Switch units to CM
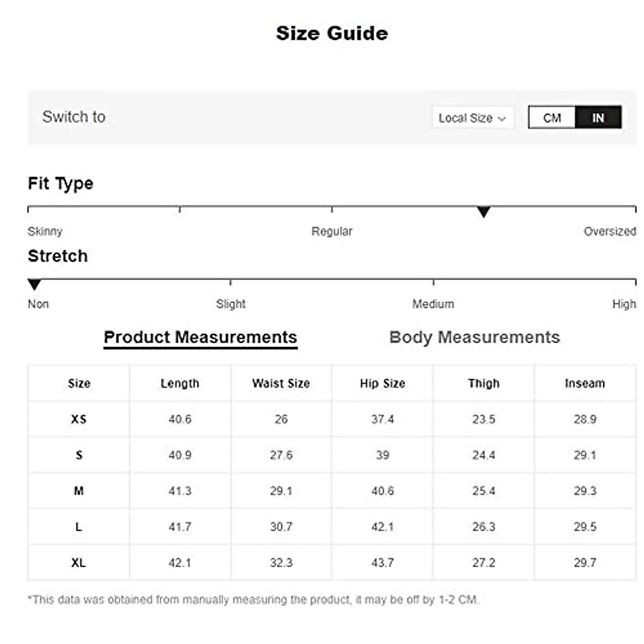Screen dimensions: 644x644 tap(552, 118)
